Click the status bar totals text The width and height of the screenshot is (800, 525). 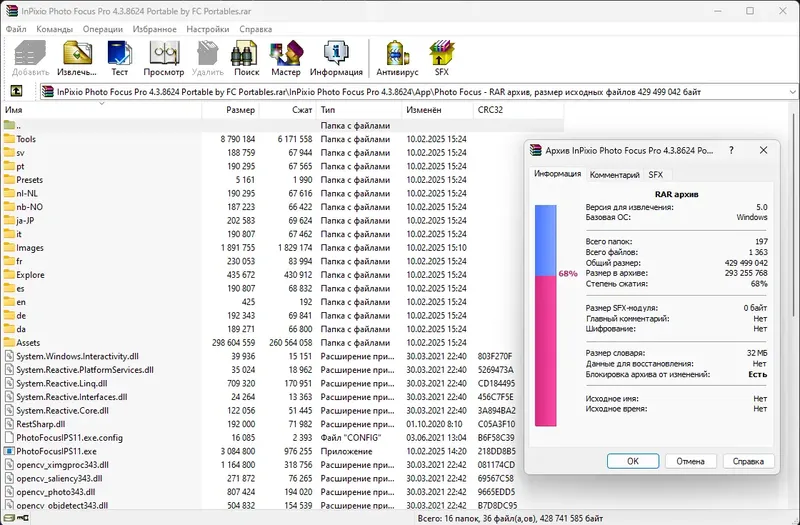point(510,518)
